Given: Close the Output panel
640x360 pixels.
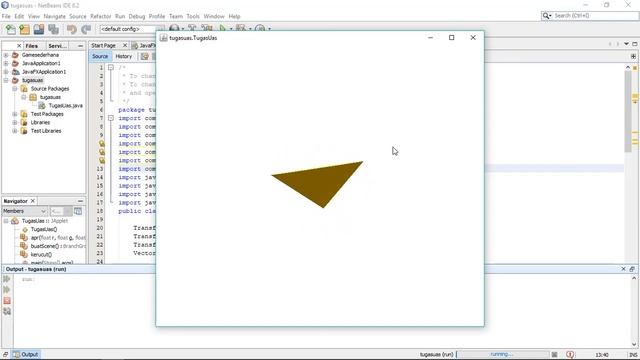Looking at the screenshot, I should (x=623, y=269).
